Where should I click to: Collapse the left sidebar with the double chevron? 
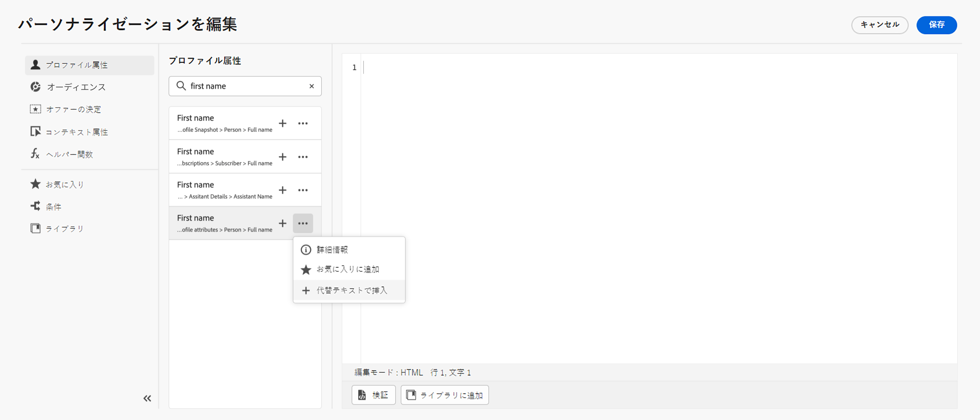click(x=147, y=398)
